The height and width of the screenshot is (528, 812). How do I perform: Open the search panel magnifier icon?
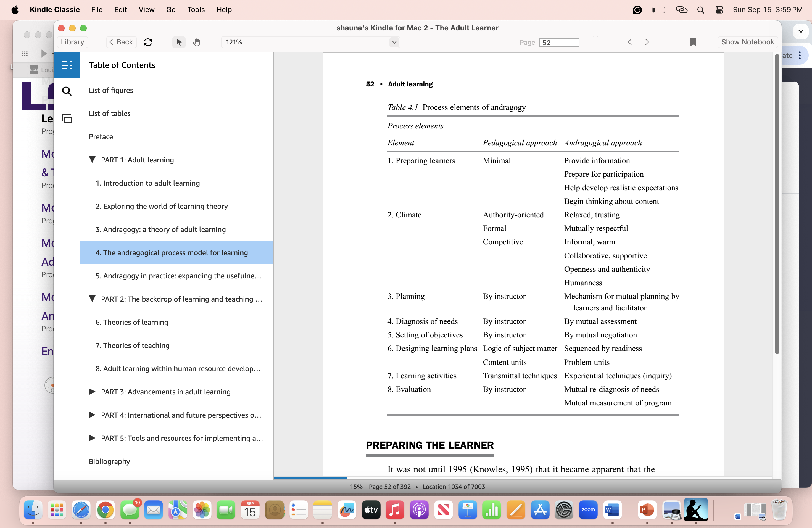[67, 91]
